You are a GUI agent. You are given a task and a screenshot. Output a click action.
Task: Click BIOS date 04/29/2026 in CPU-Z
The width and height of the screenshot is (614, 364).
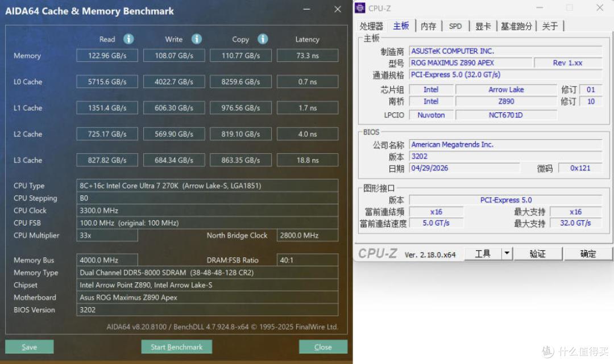pyautogui.click(x=464, y=168)
